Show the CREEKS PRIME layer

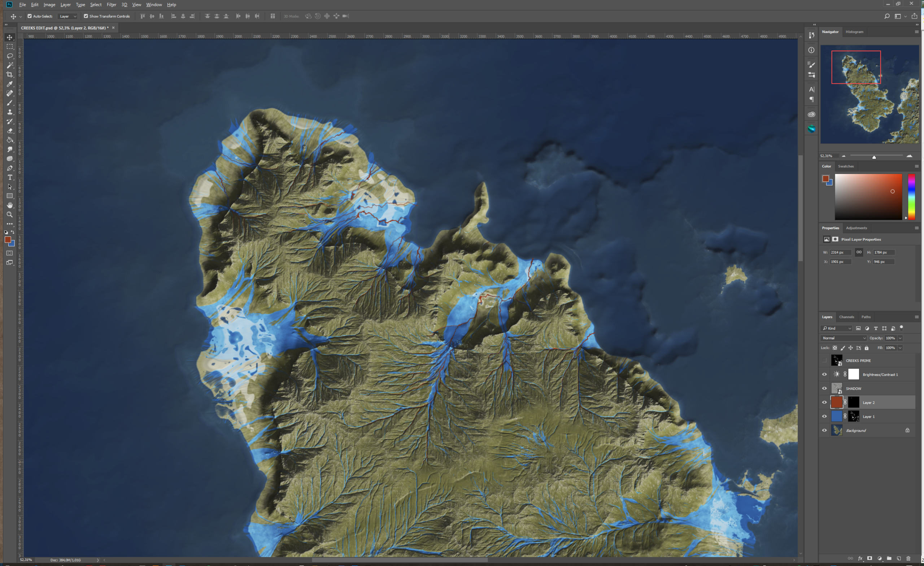coord(824,361)
